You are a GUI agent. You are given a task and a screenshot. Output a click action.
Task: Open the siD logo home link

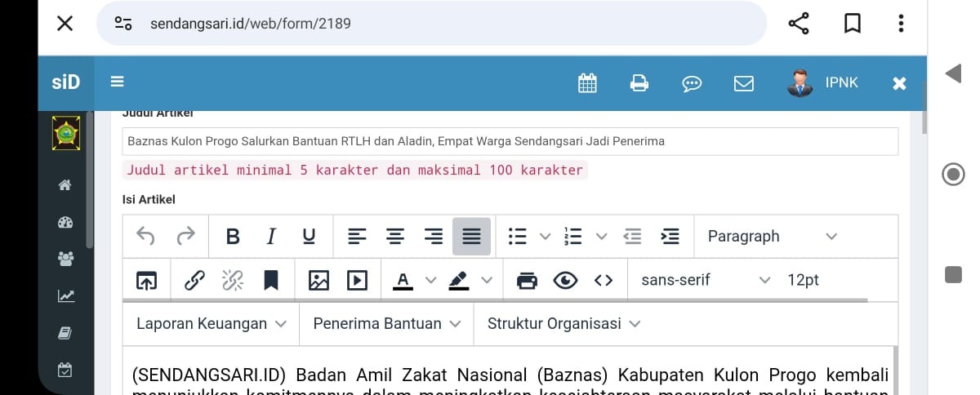tap(66, 82)
